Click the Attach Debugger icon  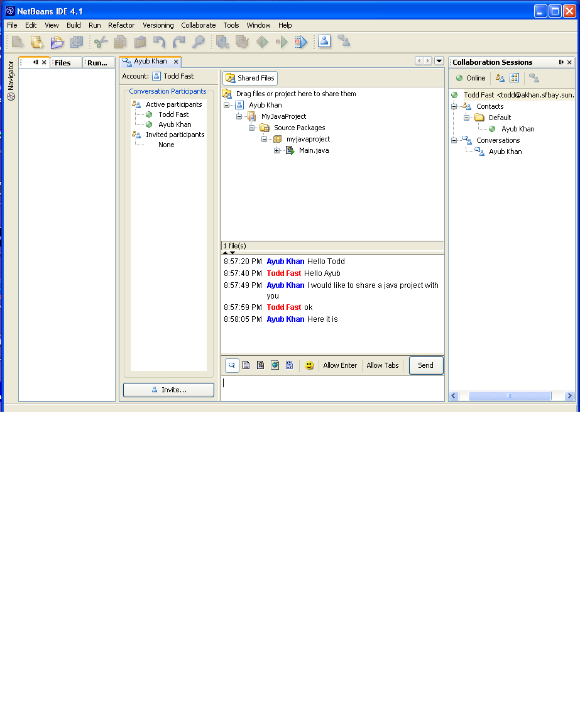300,42
